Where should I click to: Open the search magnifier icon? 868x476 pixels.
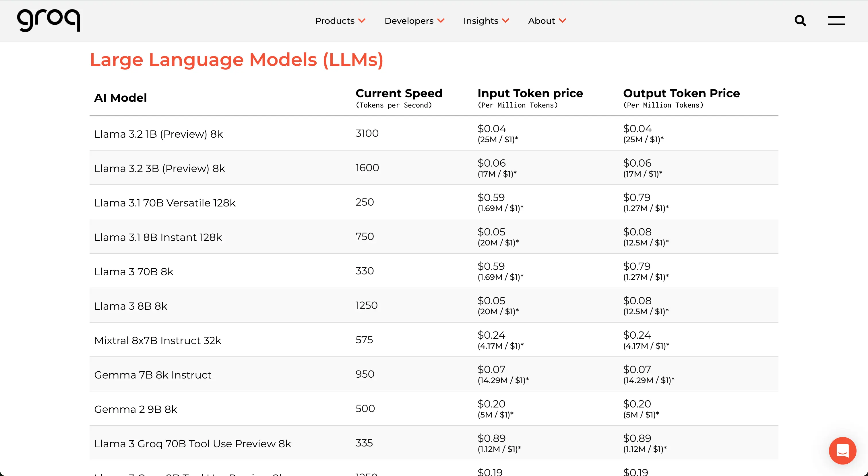[800, 21]
